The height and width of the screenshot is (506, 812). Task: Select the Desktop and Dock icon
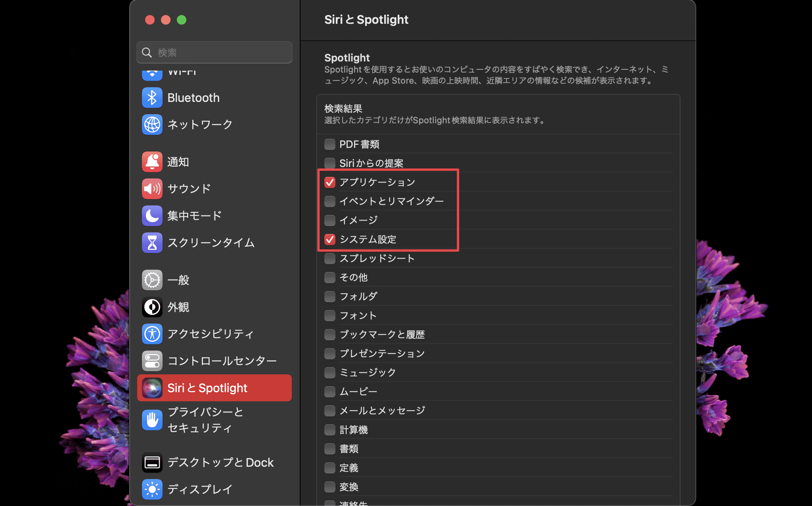pos(152,462)
